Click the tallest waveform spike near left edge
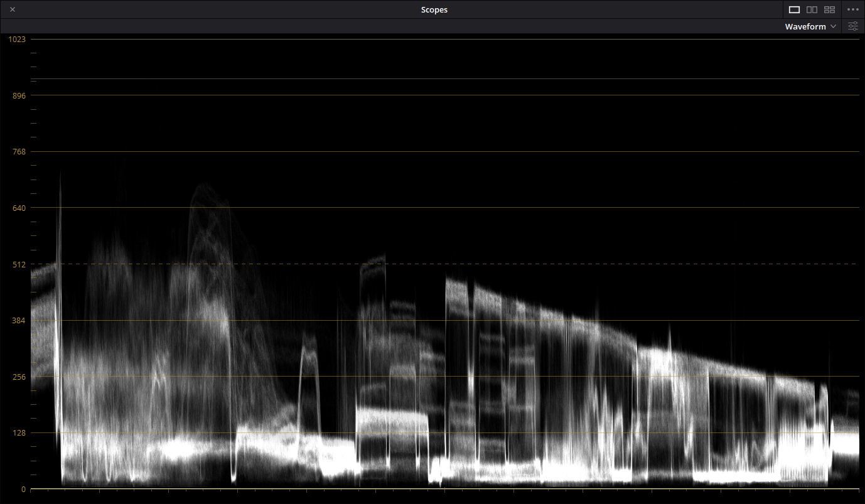Screen dimensions: 865x504 click(60, 188)
